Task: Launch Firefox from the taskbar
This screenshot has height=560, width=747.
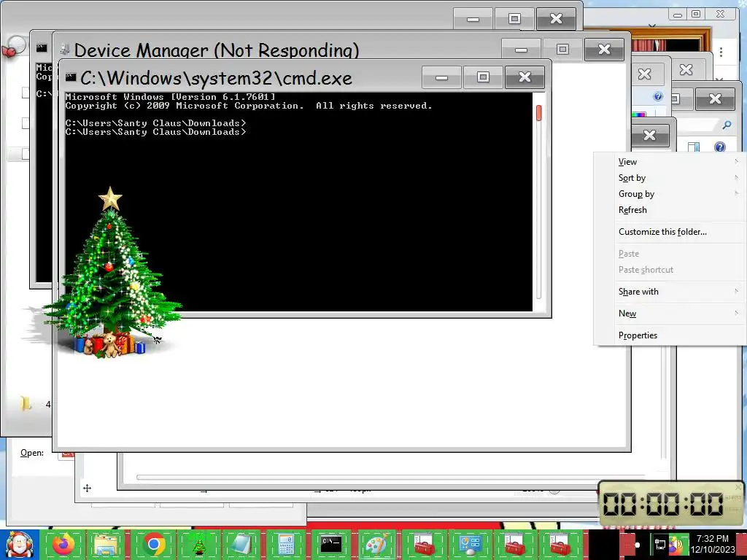Action: (64, 545)
